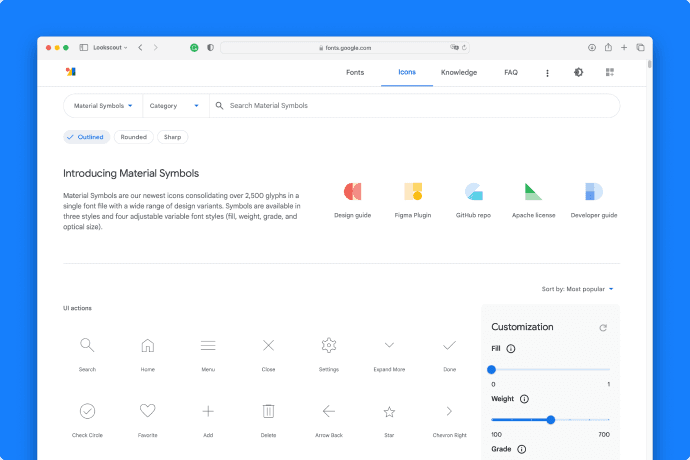Open the more options three-dot menu
The width and height of the screenshot is (690, 460).
(x=547, y=73)
